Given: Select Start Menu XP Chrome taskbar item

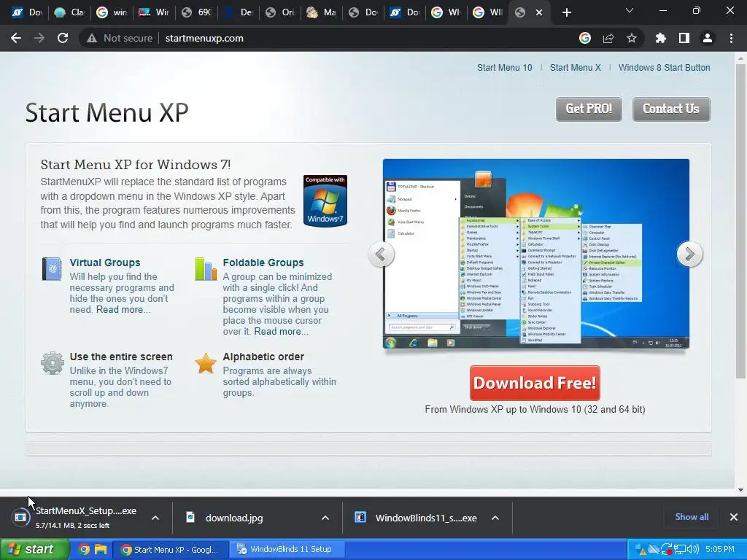Looking at the screenshot, I should 169,549.
